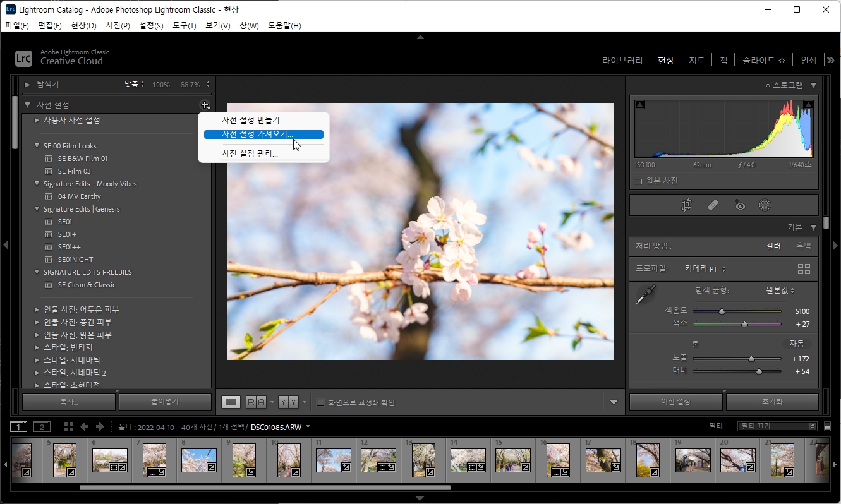Pick the white balance eyedropper

[646, 295]
